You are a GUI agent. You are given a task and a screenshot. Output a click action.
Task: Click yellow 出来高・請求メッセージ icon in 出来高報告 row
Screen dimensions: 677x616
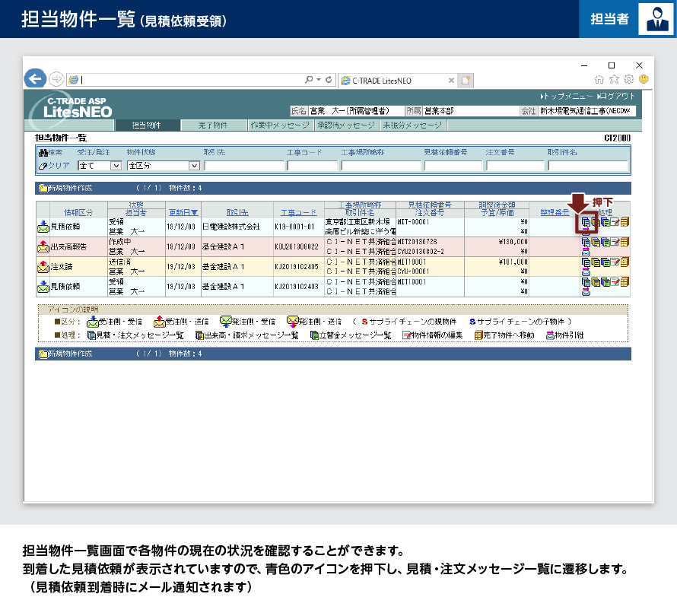596,242
